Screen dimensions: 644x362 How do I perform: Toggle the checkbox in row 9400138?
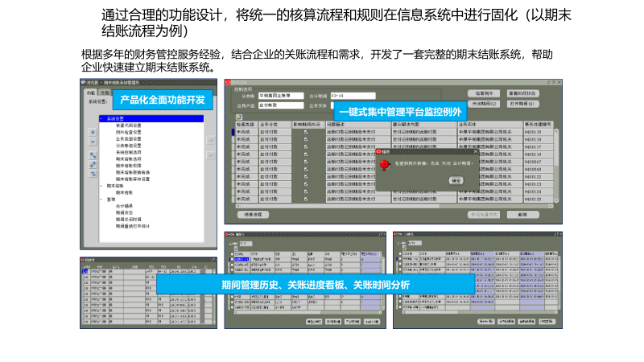point(306,154)
